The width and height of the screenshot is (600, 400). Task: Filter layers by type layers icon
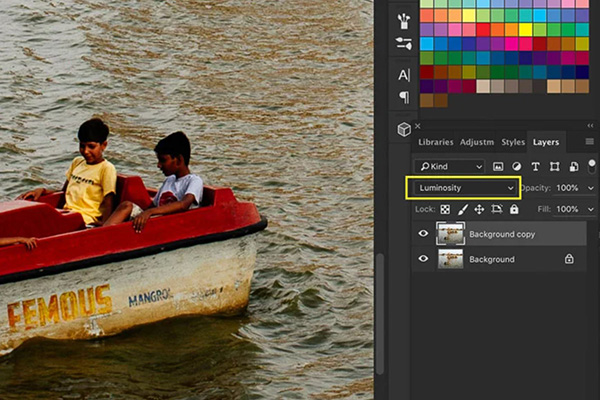[x=536, y=166]
